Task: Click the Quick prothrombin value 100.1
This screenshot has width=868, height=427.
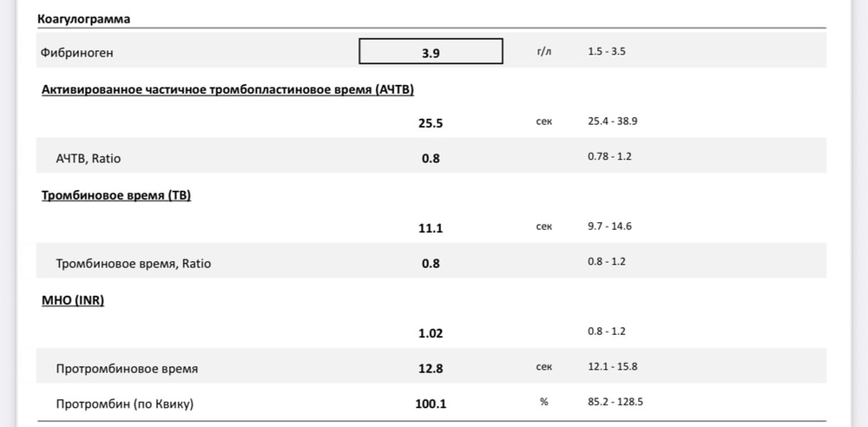Action: (x=431, y=404)
